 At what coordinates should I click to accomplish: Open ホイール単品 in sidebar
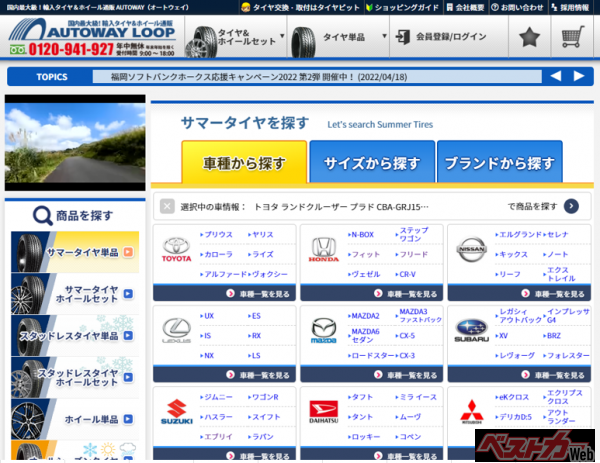pos(75,419)
